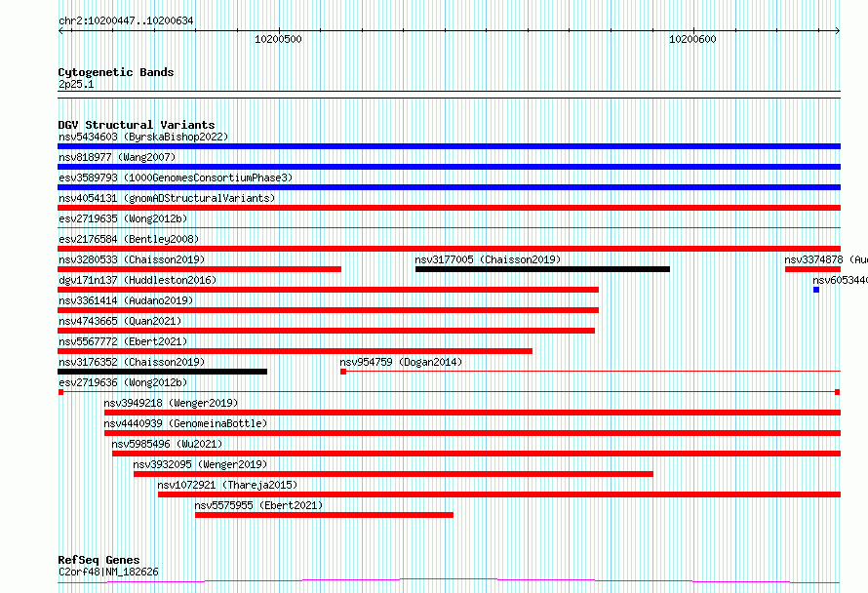
Task: Open esv2719636 (Wong2012b) label
Action: point(123,382)
